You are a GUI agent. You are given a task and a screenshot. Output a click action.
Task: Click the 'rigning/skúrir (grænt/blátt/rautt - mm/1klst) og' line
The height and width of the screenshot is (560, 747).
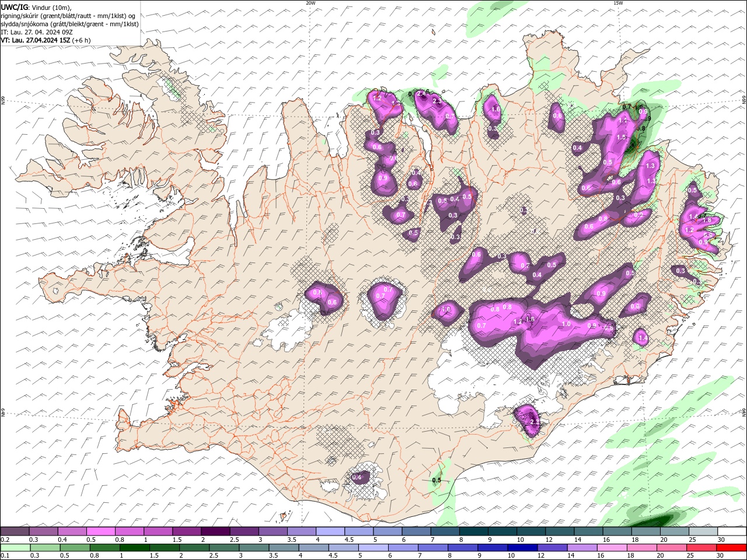coord(68,16)
